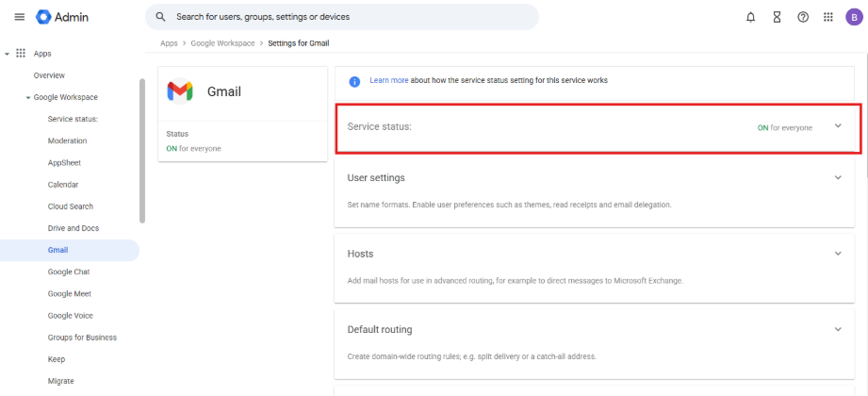This screenshot has width=868, height=396.
Task: Open Google Voice in sidebar
Action: click(x=71, y=316)
